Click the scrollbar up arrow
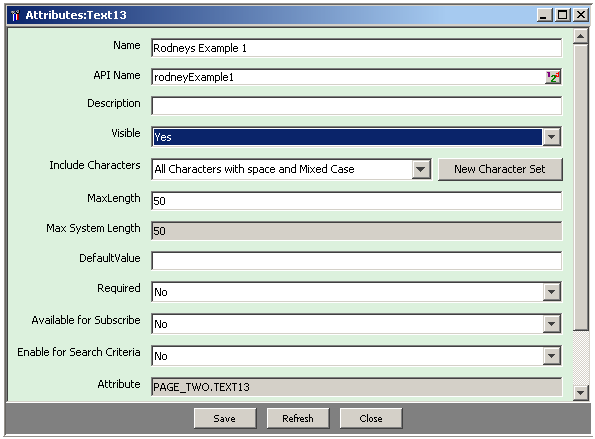 pos(580,36)
